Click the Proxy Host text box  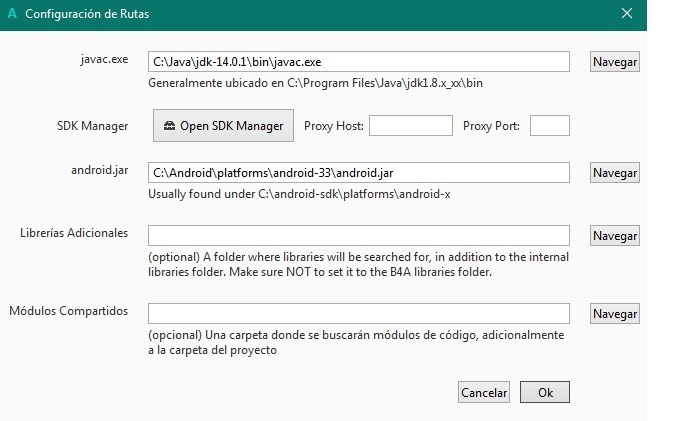411,126
